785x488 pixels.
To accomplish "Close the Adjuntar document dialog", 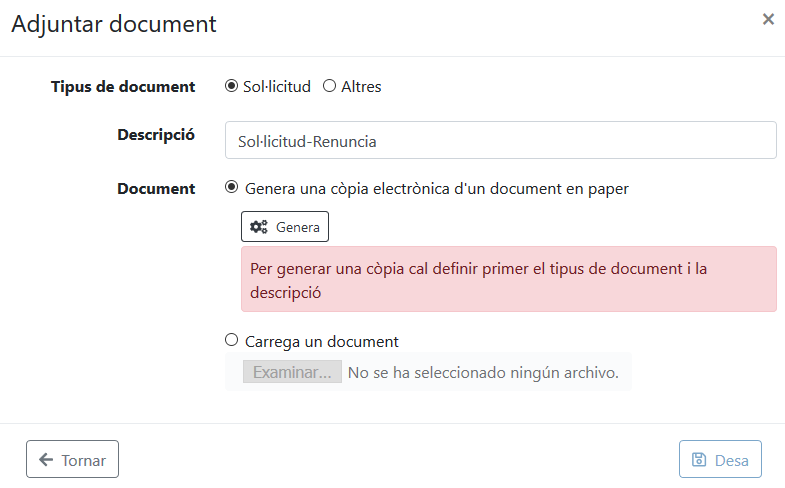I will (768, 19).
